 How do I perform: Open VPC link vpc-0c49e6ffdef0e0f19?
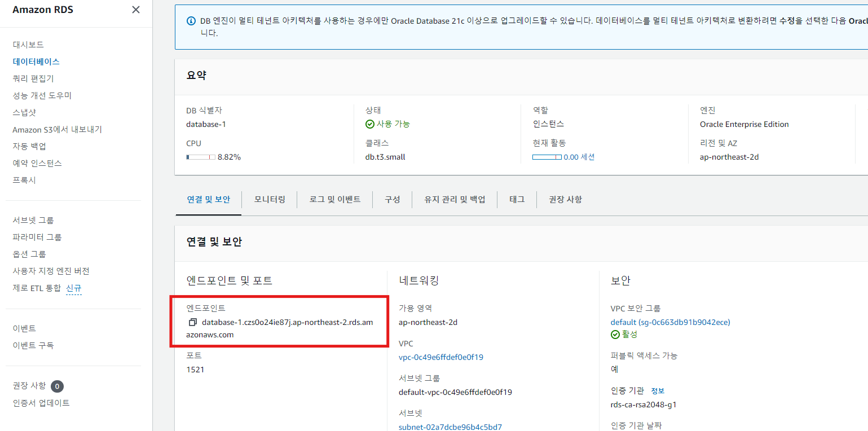tap(441, 357)
